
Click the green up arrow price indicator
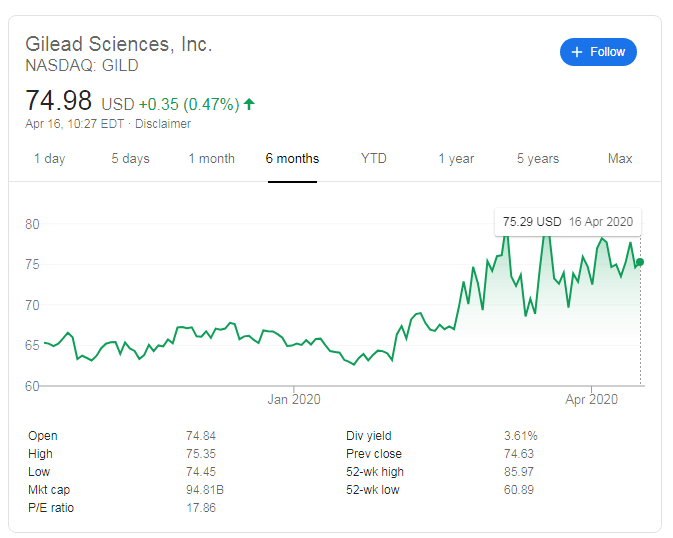coord(249,103)
